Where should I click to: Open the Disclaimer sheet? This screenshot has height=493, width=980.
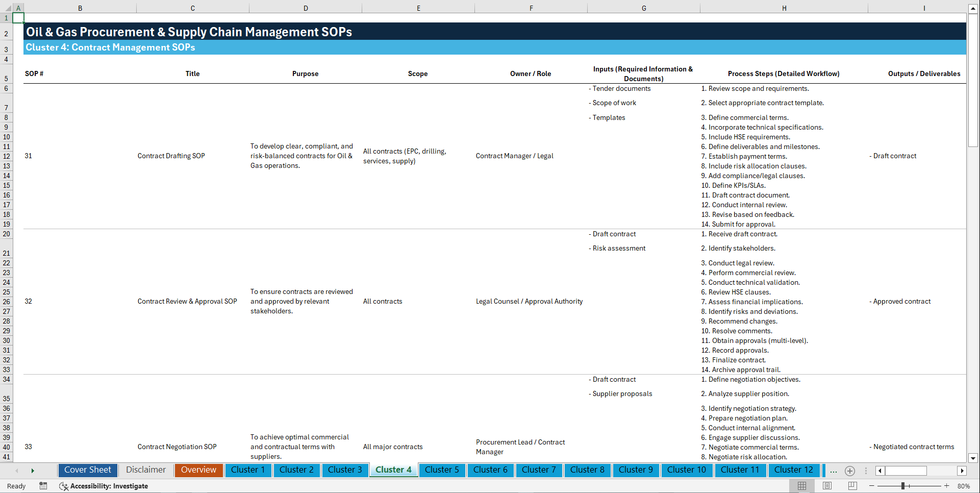pyautogui.click(x=145, y=470)
